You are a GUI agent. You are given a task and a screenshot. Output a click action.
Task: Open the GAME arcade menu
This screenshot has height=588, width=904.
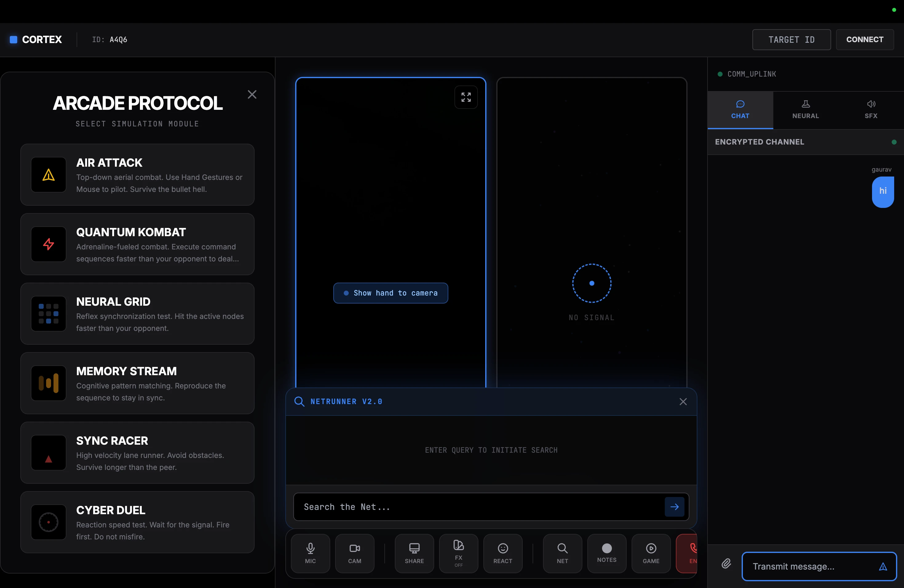click(x=651, y=553)
